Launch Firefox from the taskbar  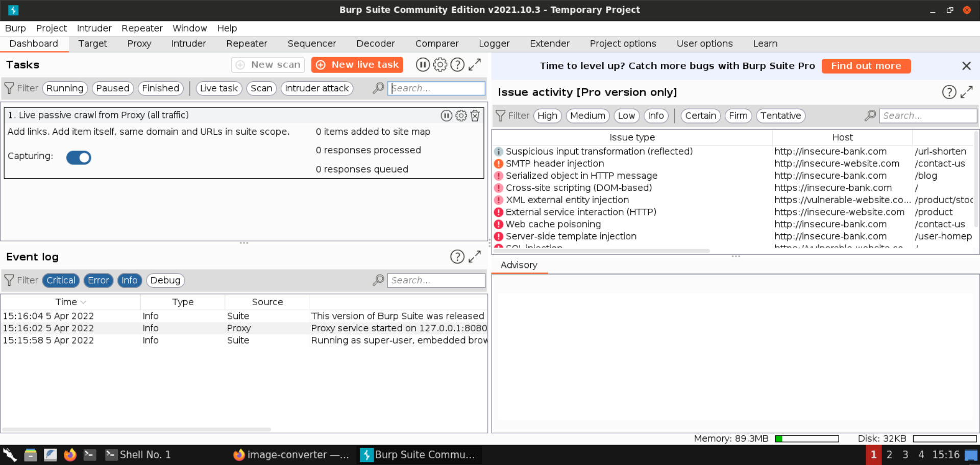70,455
